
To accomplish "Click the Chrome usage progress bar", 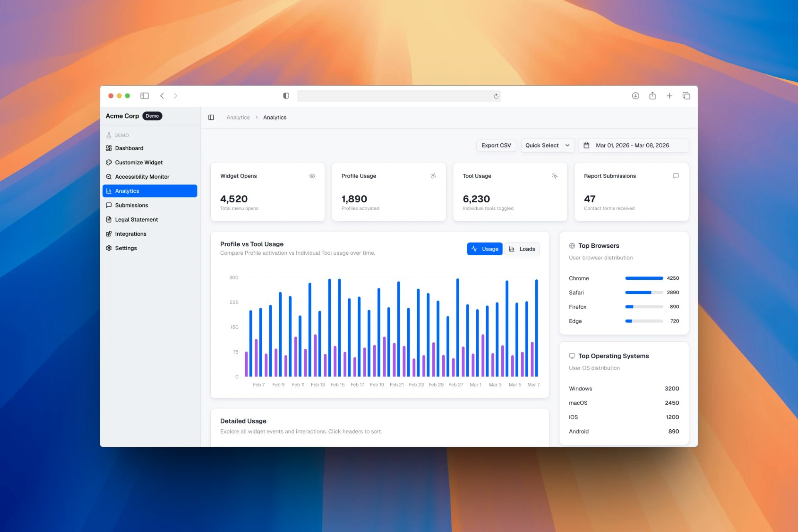I will [x=644, y=278].
